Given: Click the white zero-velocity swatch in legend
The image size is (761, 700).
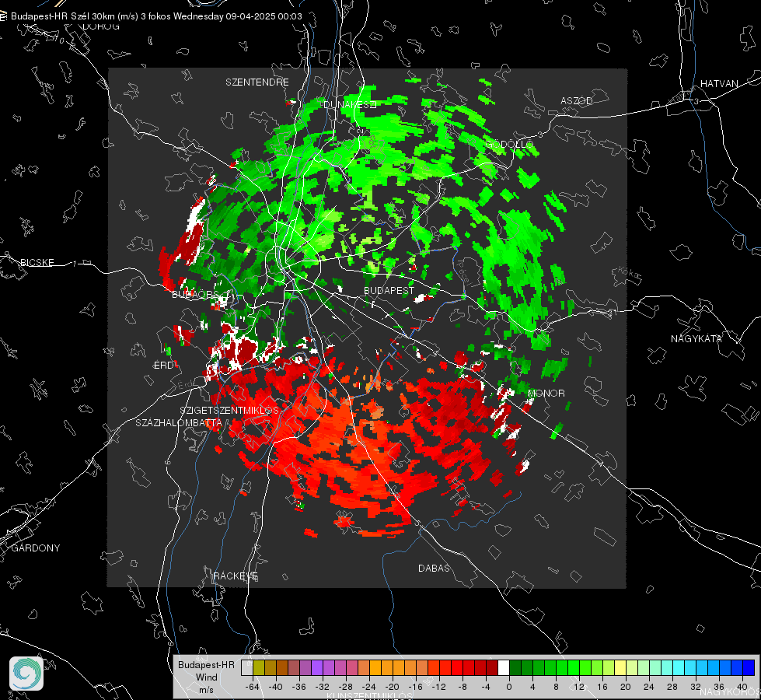Looking at the screenshot, I should (504, 667).
